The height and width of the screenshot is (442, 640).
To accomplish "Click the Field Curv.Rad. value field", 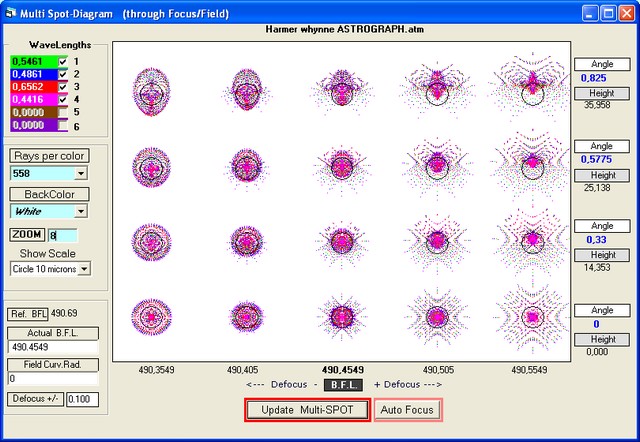I will coord(53,379).
